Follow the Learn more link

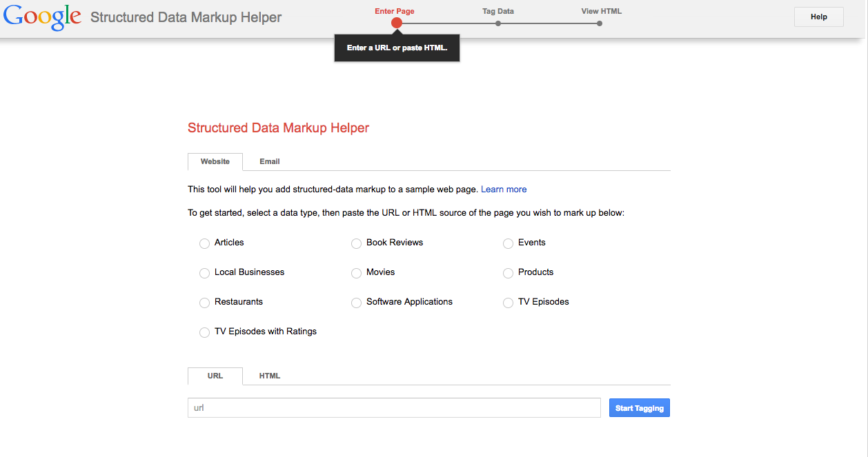click(x=504, y=190)
